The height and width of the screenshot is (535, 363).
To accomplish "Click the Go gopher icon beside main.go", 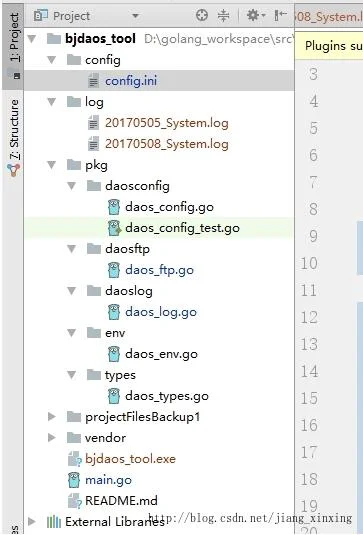I will tap(74, 480).
